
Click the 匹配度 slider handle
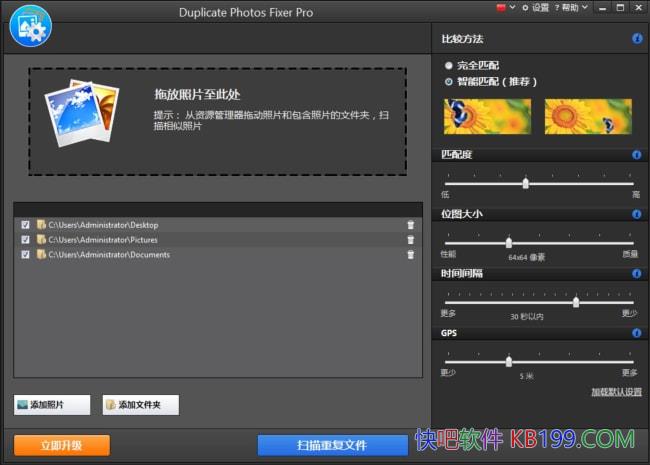525,183
